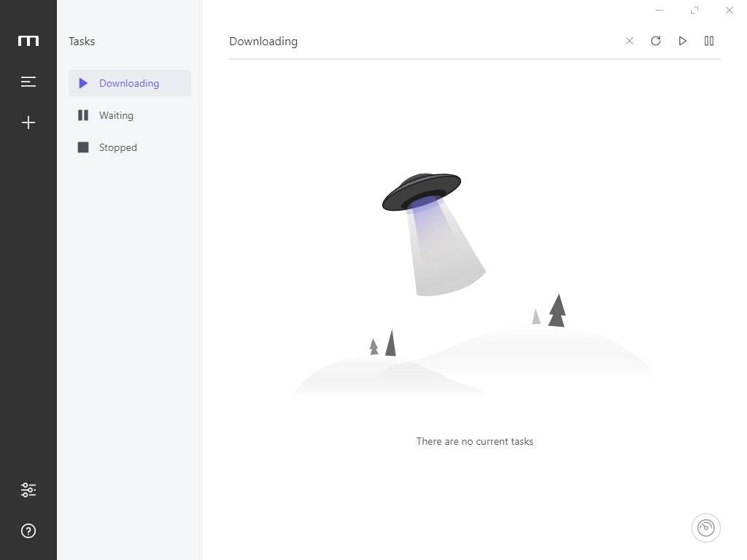Image resolution: width=747 pixels, height=560 pixels.
Task: Create a new download using the plus icon
Action: (x=28, y=122)
